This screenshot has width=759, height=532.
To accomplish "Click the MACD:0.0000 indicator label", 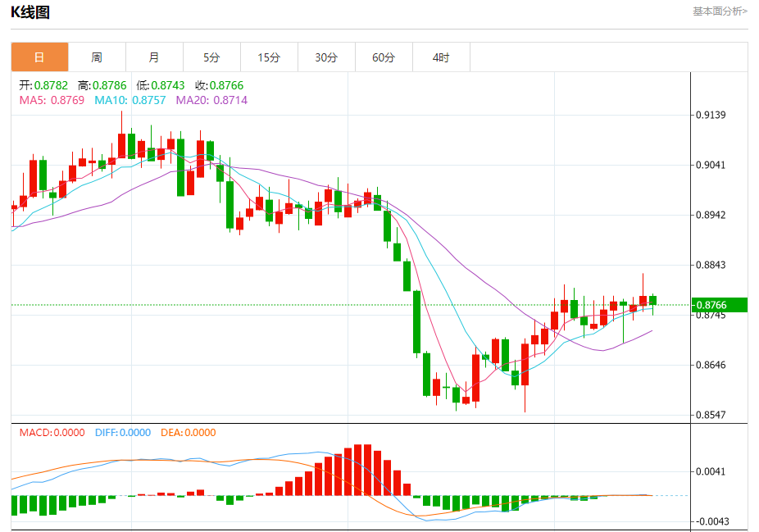I will (52, 433).
